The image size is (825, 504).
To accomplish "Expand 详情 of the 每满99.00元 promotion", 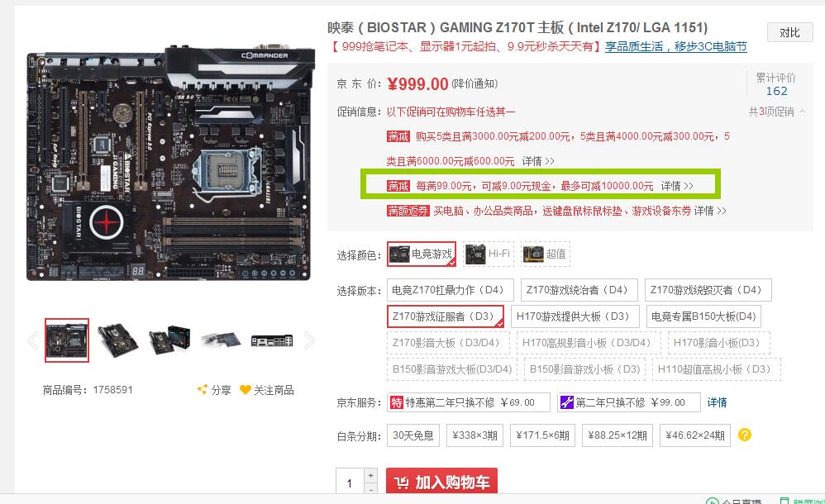I will click(677, 186).
